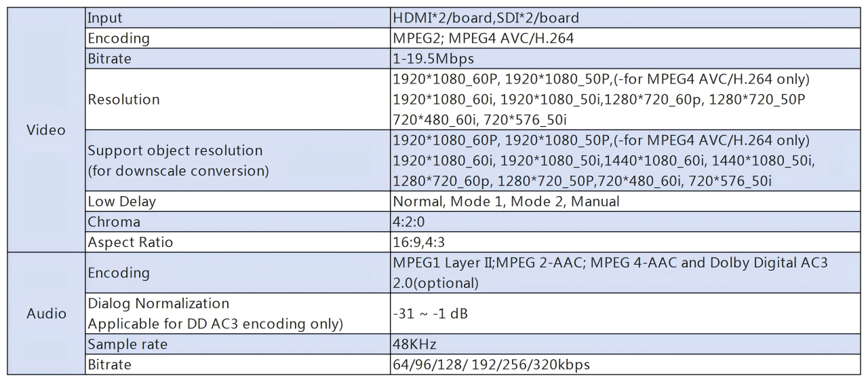
Task: Select the Low Delay row label
Action: coord(121,202)
